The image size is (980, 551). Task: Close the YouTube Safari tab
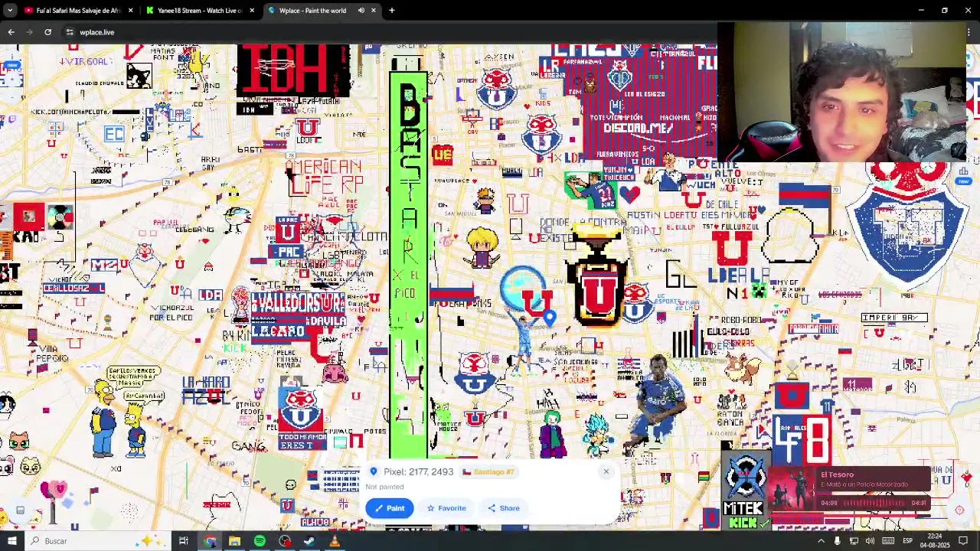[x=130, y=11]
